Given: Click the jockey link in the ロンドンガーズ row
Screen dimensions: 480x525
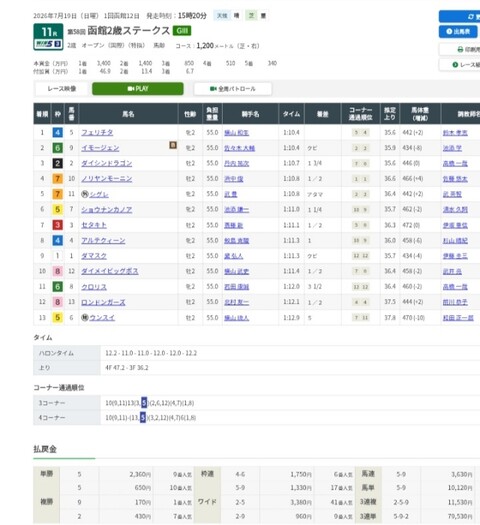Looking at the screenshot, I should coord(236,302).
